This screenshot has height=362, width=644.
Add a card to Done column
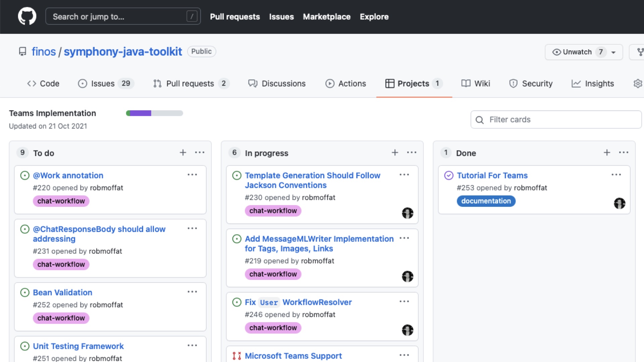tap(607, 153)
